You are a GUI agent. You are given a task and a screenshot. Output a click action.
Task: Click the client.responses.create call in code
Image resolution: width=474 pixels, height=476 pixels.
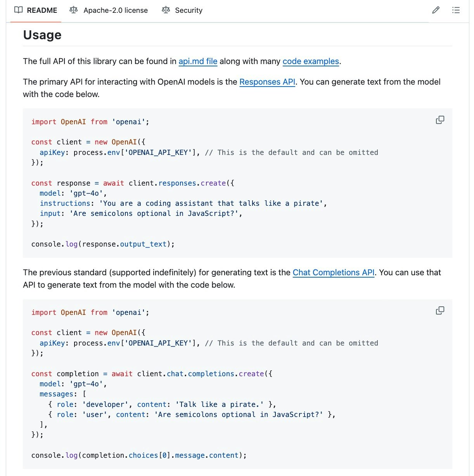(177, 183)
